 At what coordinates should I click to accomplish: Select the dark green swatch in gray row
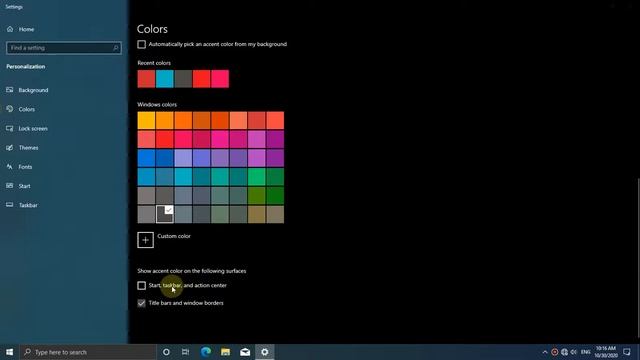click(275, 196)
